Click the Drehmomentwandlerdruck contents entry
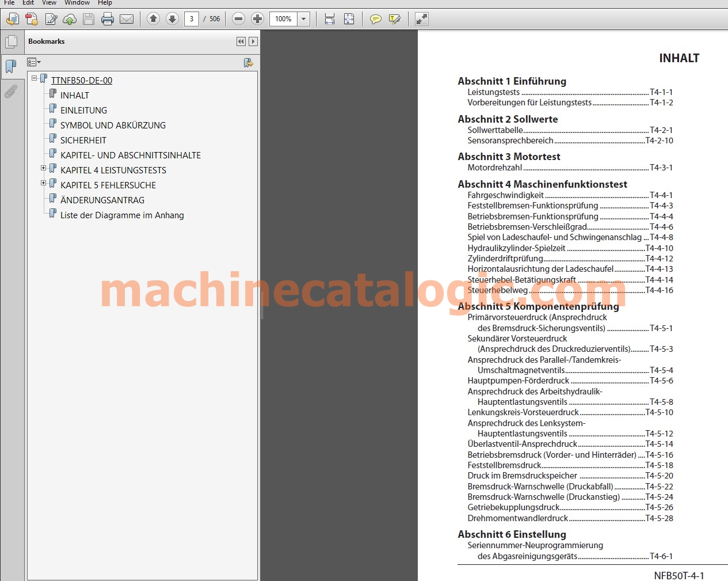 click(x=570, y=518)
